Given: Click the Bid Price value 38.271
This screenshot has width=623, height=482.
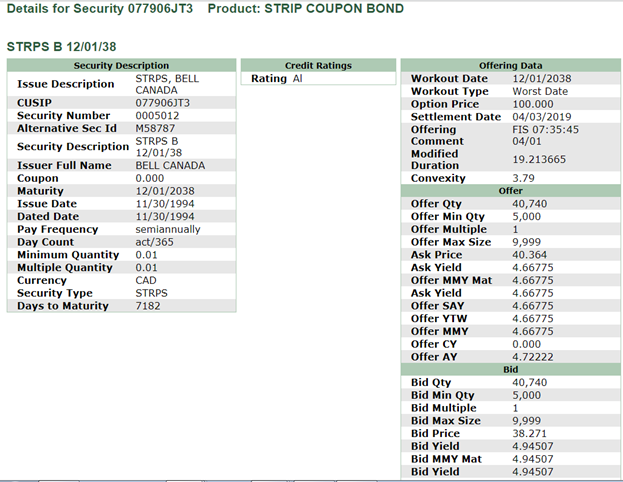Looking at the screenshot, I should [x=529, y=433].
